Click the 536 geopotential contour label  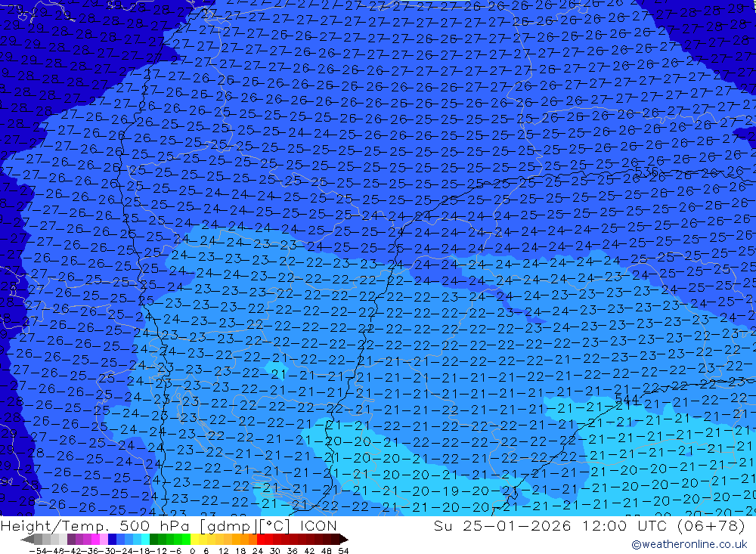[x=646, y=172]
